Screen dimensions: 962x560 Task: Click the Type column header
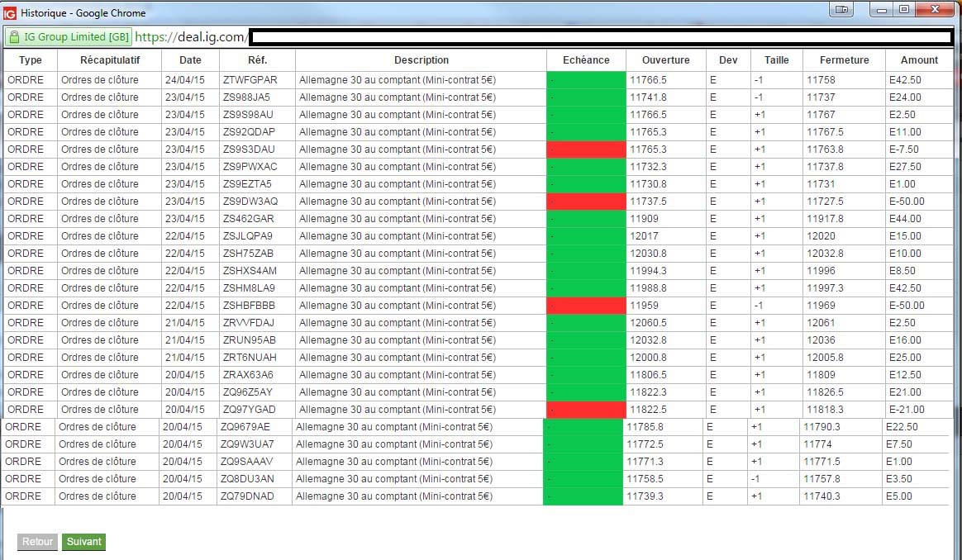(31, 60)
